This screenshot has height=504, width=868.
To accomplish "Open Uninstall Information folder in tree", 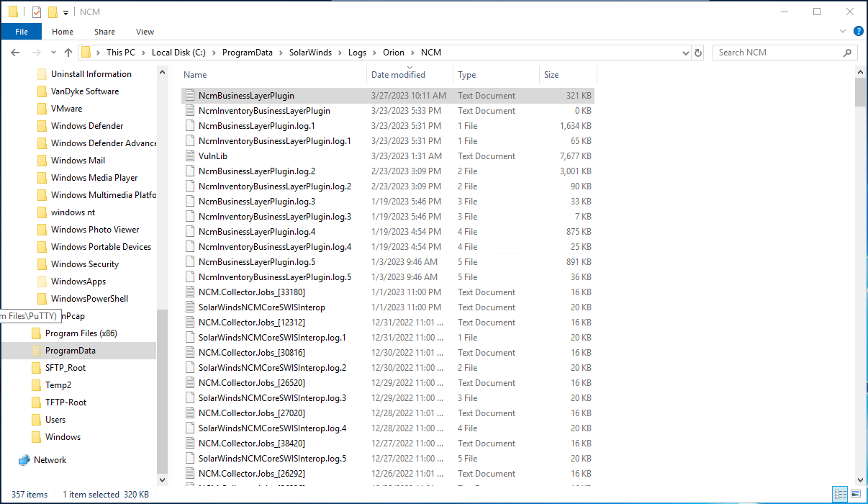I will click(x=91, y=74).
